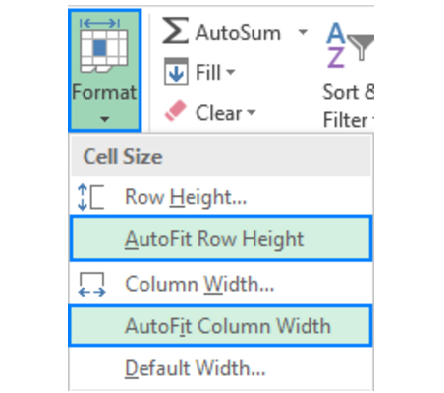The image size is (444, 393).
Task: Collapse the Format menu via its arrow
Action: 105,119
